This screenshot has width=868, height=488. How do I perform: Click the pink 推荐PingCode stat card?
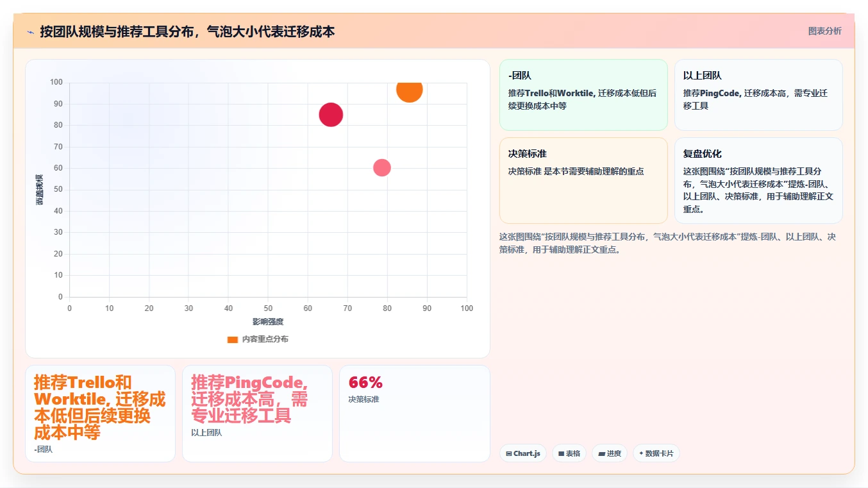tap(257, 414)
